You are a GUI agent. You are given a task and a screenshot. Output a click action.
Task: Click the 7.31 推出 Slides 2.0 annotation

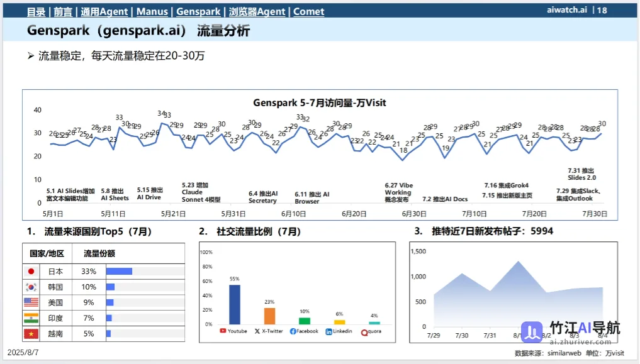[x=581, y=174]
